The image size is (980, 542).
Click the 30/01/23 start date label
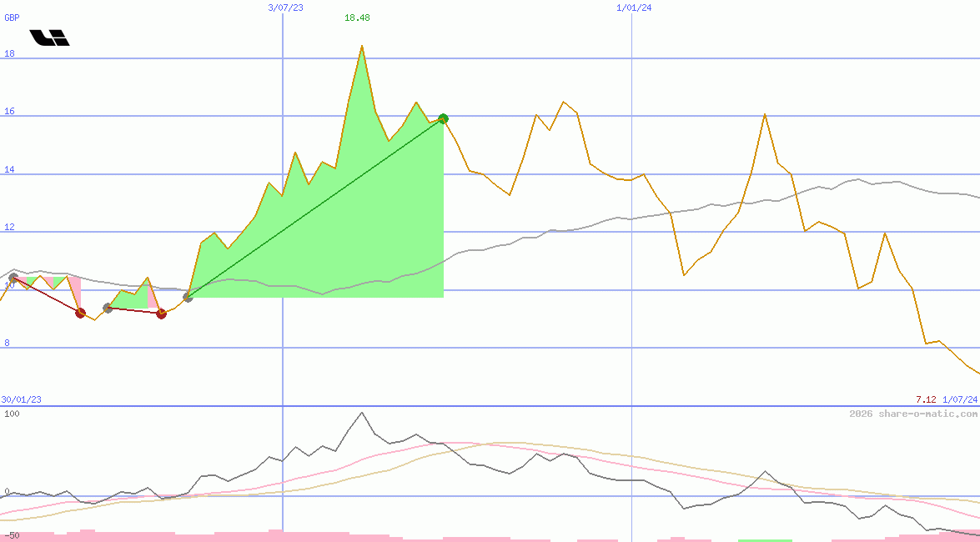[21, 399]
